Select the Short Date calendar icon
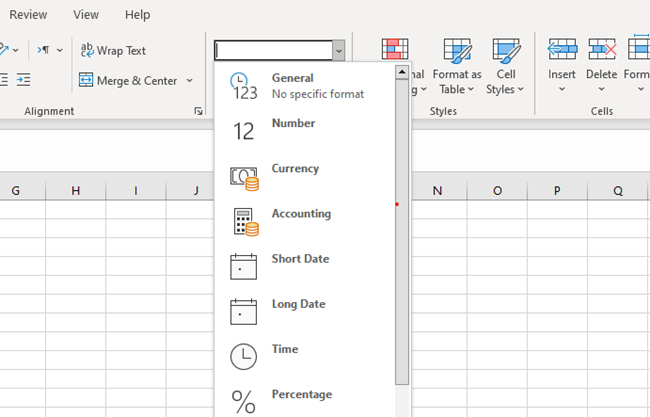Viewport: 650px width, 417px height. 244,266
